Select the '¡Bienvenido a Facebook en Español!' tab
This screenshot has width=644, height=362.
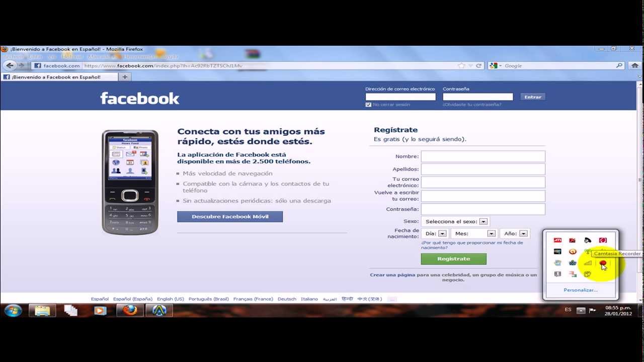(59, 77)
